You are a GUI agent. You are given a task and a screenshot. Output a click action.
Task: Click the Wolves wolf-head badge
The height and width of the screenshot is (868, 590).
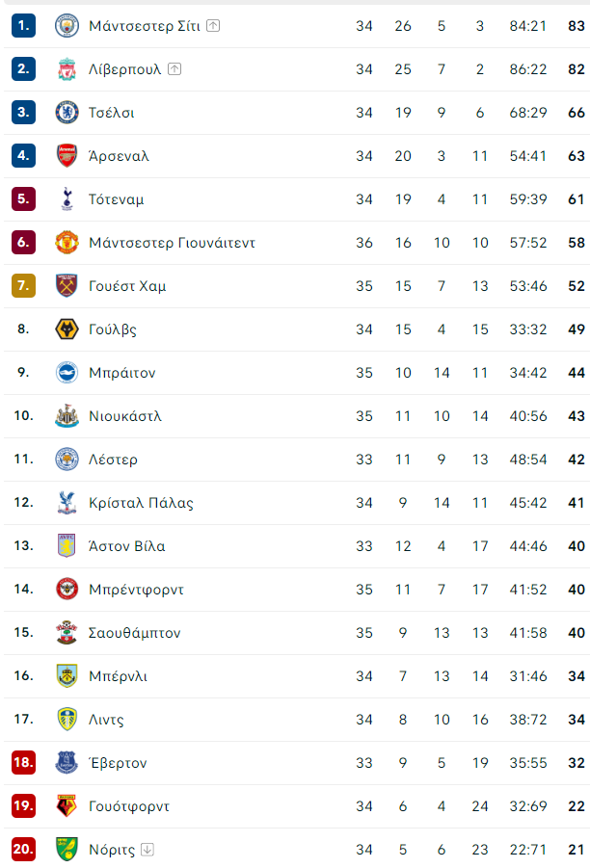point(67,329)
